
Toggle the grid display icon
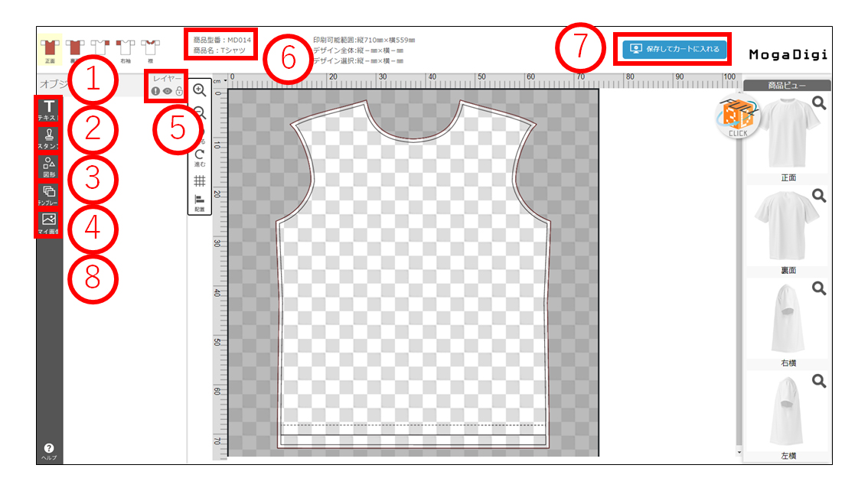click(x=200, y=181)
